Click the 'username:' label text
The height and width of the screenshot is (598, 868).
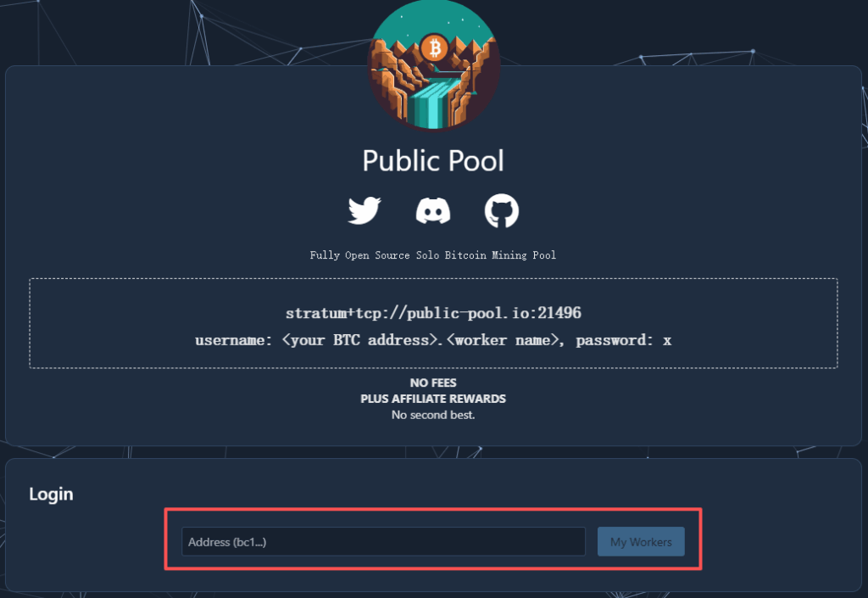(x=233, y=340)
